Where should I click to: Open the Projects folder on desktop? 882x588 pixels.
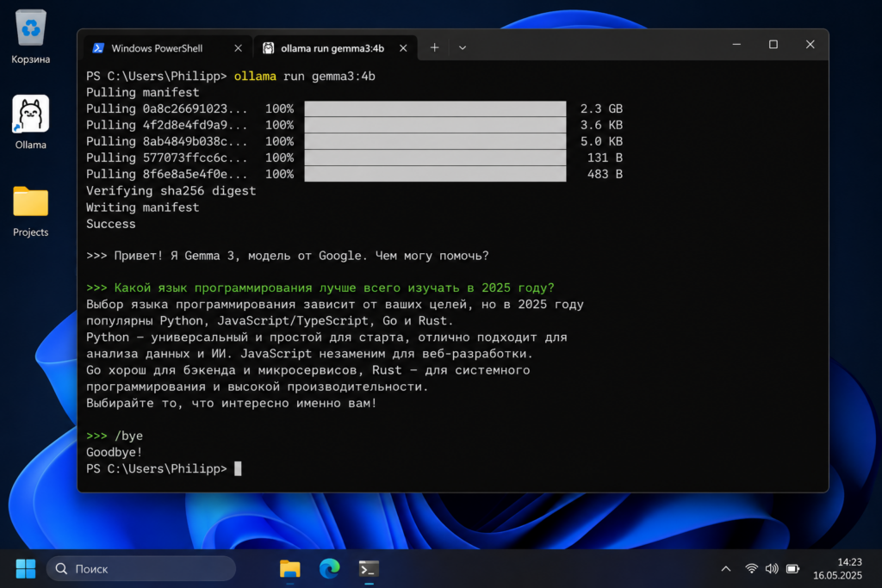pyautogui.click(x=30, y=212)
